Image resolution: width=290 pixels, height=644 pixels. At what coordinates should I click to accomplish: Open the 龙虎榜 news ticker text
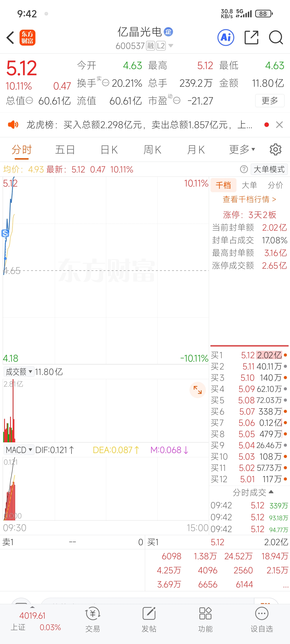139,125
